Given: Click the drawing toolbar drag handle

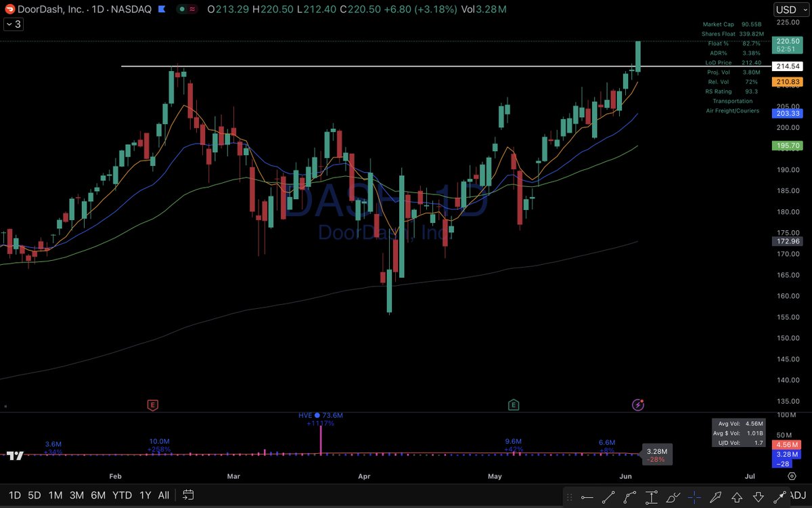Looking at the screenshot, I should click(570, 496).
